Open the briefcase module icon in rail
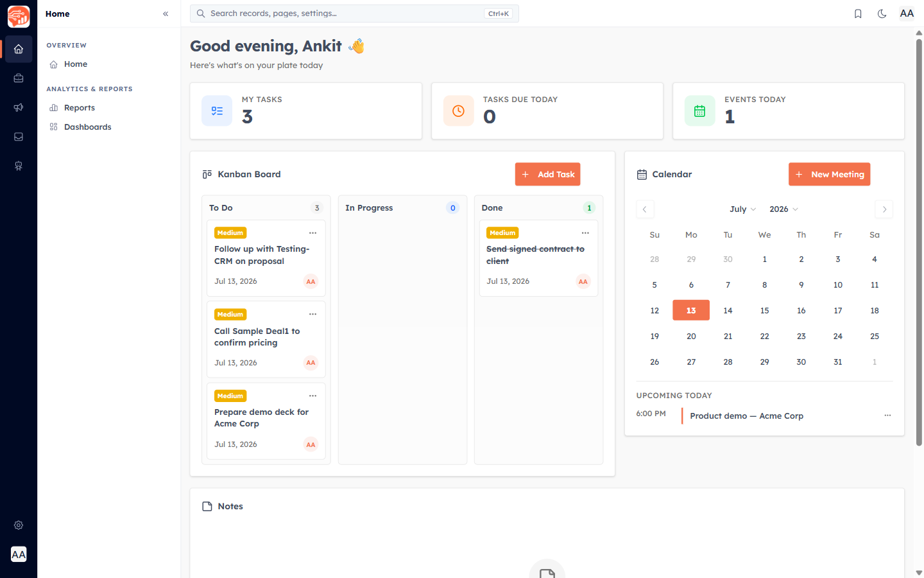 (19, 78)
